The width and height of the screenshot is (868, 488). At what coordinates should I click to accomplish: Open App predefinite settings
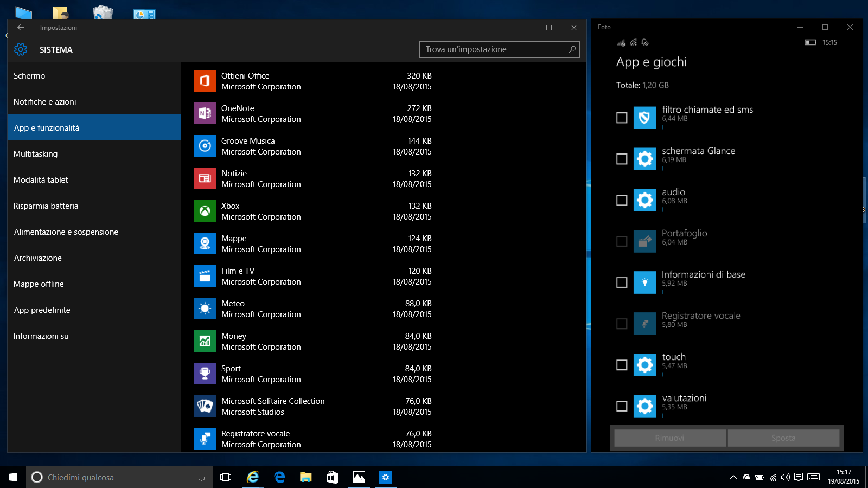pos(94,310)
